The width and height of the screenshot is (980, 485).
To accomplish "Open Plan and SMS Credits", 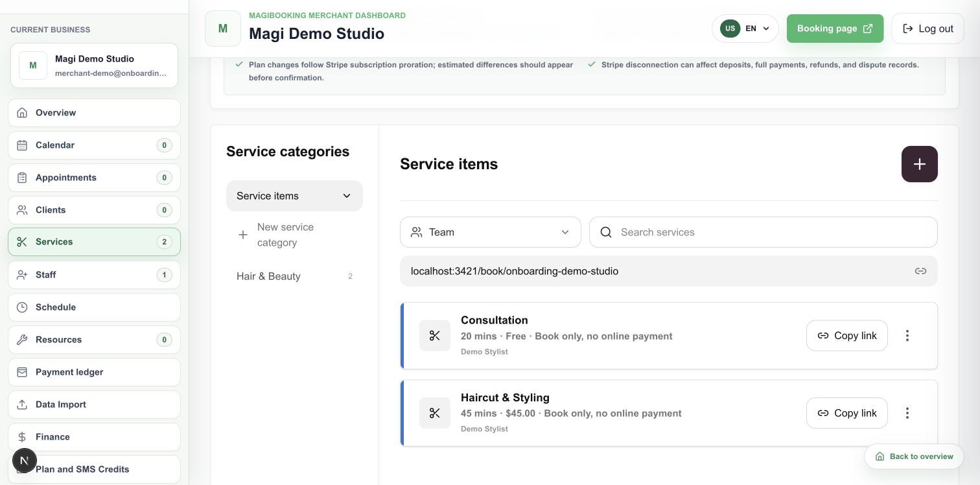I will 94,469.
